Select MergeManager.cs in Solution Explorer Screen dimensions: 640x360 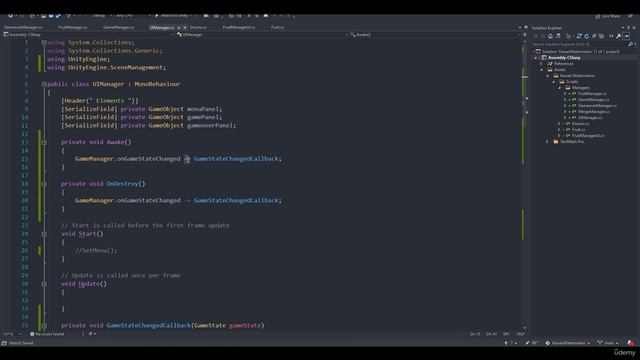pyautogui.click(x=594, y=111)
